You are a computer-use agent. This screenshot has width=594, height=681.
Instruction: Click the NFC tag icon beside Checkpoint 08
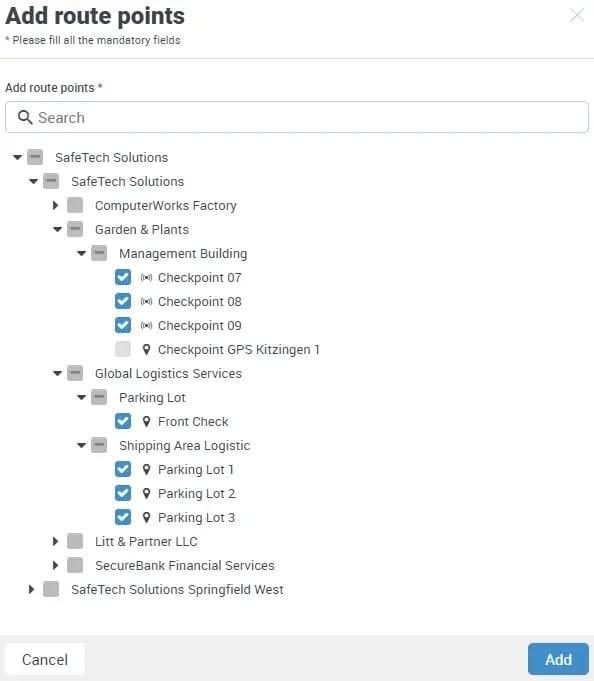pos(146,301)
